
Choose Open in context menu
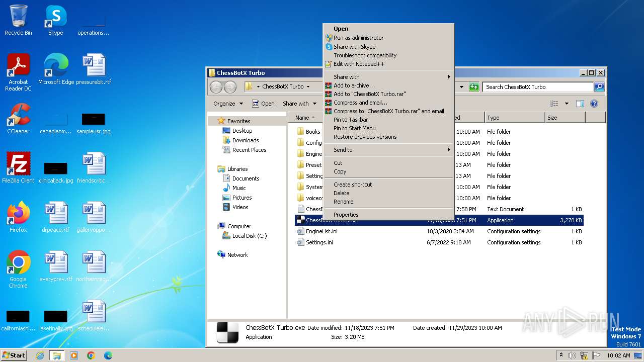(x=388, y=29)
